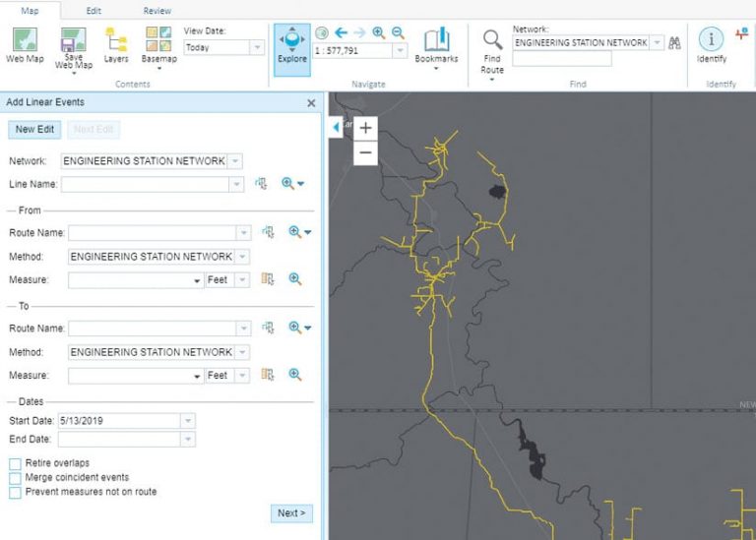Select line on map icon beside Line Name

pos(261,184)
